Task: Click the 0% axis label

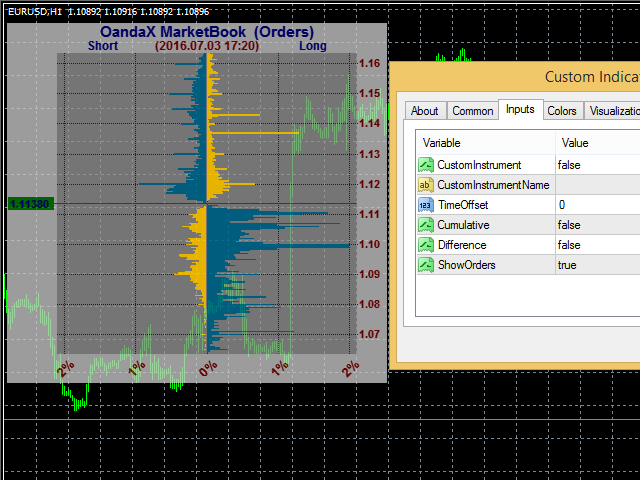Action: point(208,369)
